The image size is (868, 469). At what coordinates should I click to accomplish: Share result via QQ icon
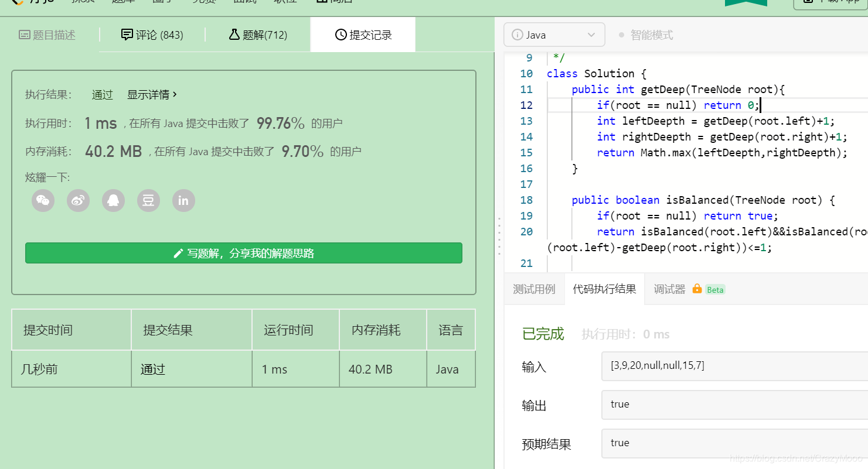pos(113,200)
